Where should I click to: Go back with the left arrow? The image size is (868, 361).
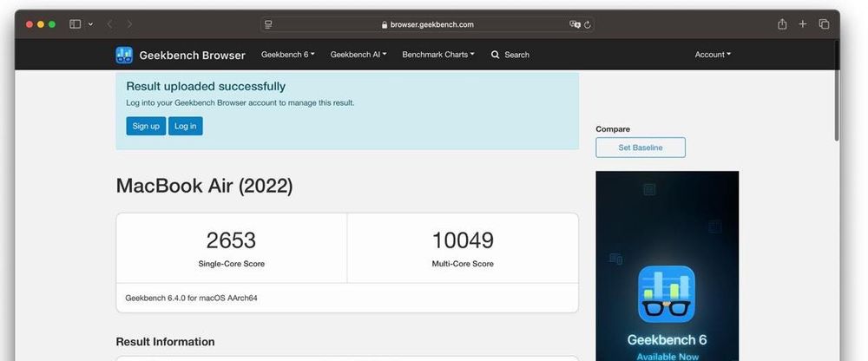click(109, 24)
